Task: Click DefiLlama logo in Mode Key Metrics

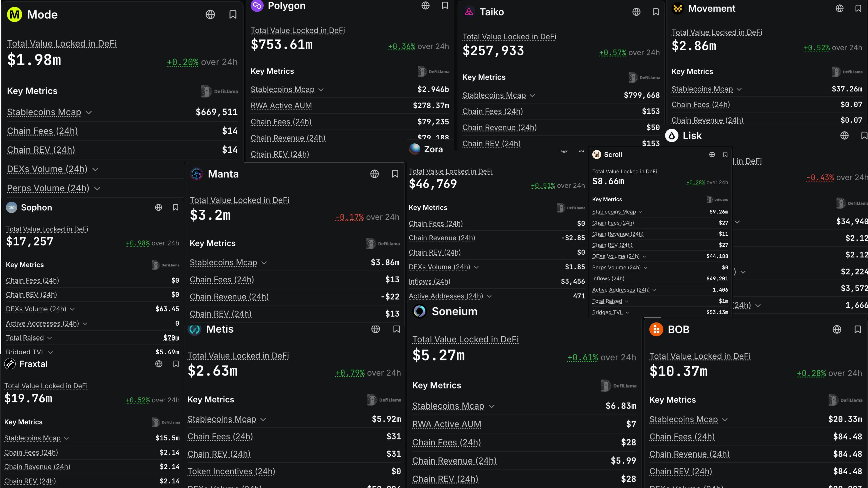Action: [219, 91]
